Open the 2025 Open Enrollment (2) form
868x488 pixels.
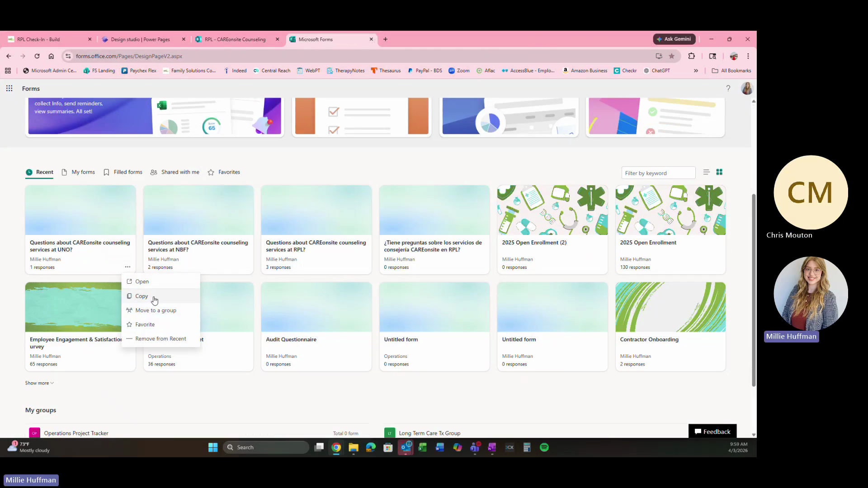552,230
